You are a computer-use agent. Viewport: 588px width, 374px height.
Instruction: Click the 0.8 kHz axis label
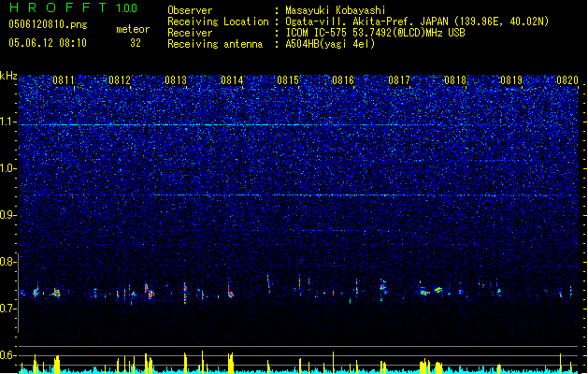click(x=8, y=262)
